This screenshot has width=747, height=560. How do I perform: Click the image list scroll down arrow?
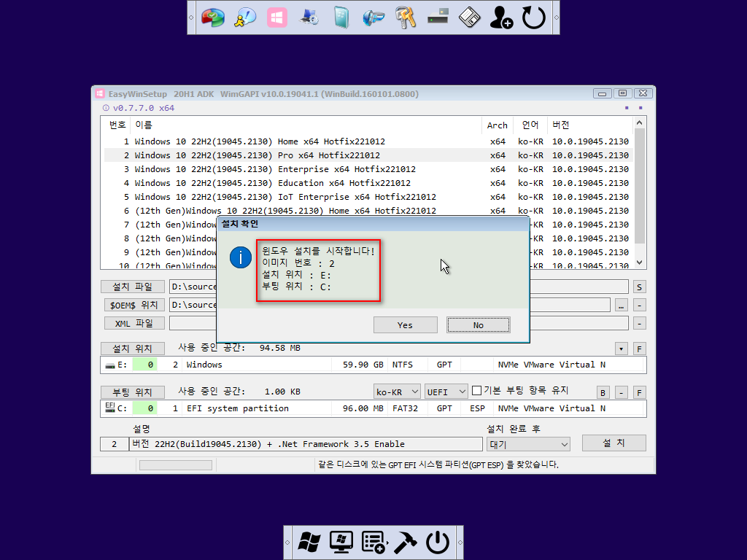tap(639, 262)
